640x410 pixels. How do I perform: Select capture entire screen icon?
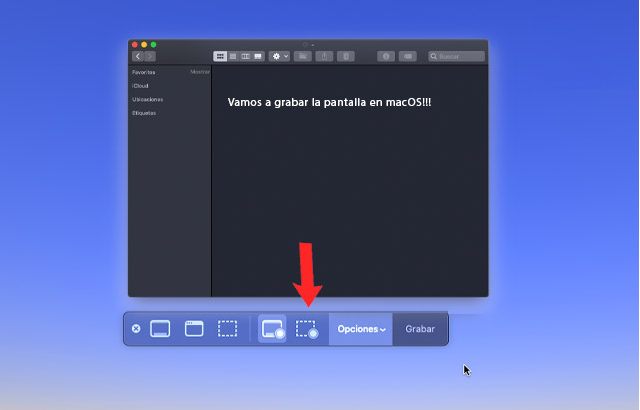tap(160, 328)
